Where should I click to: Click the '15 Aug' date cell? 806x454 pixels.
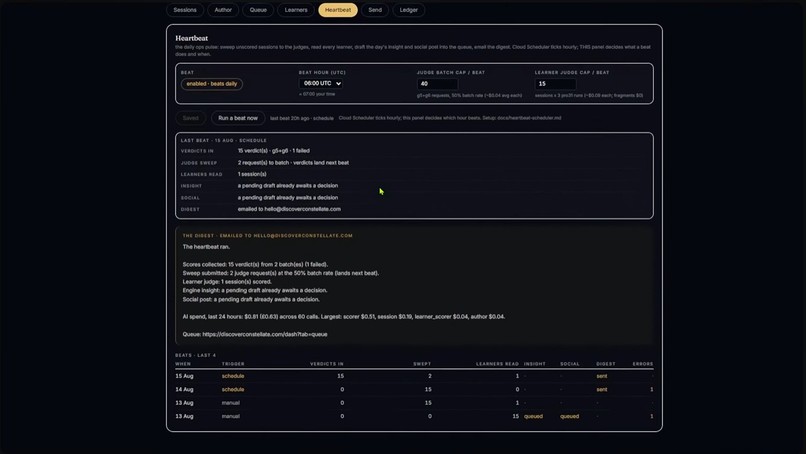(184, 376)
